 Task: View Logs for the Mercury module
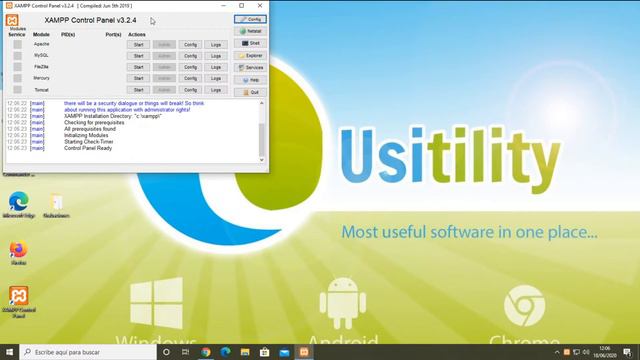pos(216,78)
